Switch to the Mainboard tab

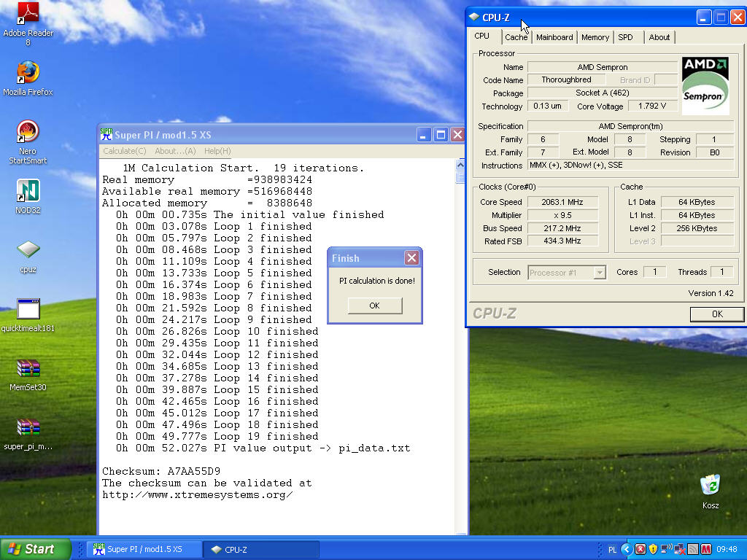click(554, 37)
